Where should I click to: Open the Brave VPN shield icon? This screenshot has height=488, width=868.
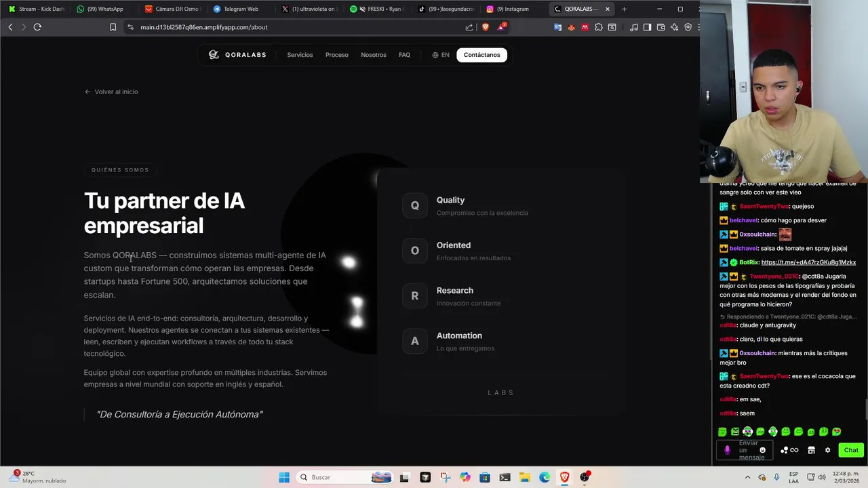(x=688, y=27)
